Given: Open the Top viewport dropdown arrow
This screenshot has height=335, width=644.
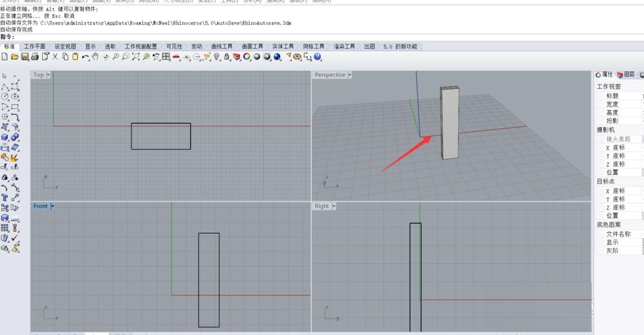Looking at the screenshot, I should point(49,75).
